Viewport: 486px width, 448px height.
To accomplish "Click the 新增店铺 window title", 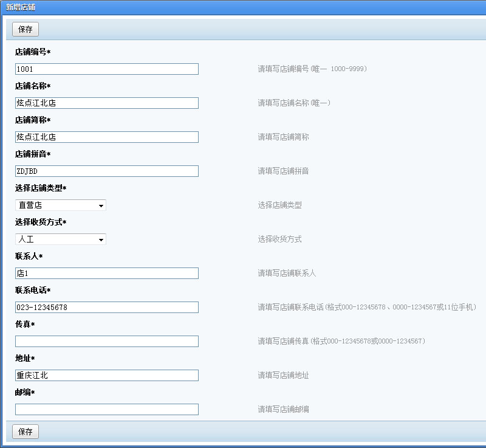I will (21, 7).
